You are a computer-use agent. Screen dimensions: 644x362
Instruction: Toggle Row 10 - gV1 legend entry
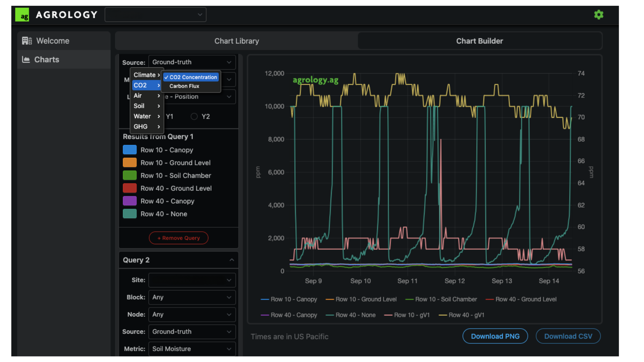(407, 315)
